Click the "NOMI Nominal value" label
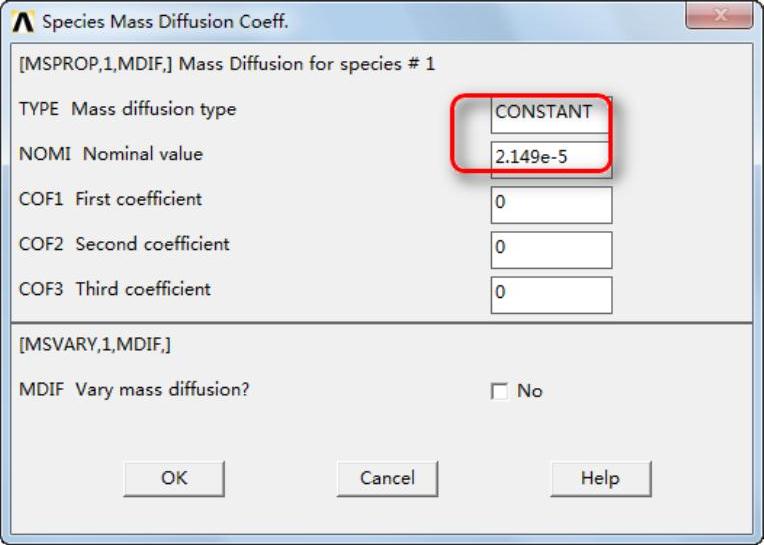This screenshot has height=545, width=764. click(110, 154)
